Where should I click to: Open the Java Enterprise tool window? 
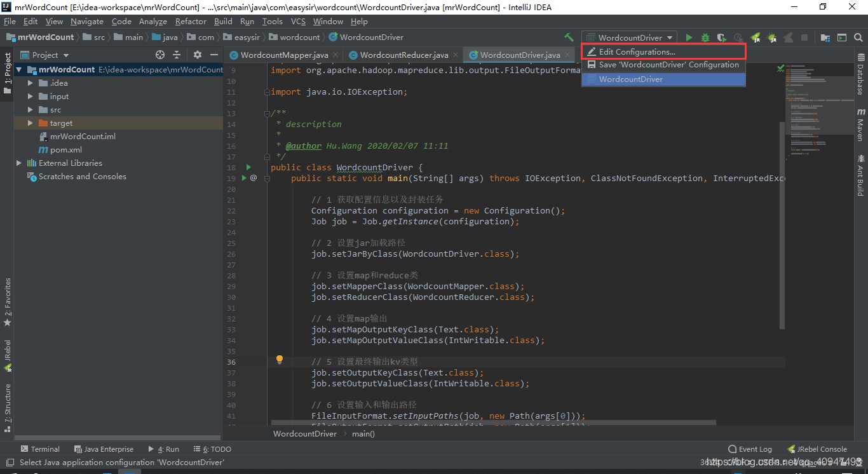(104, 449)
